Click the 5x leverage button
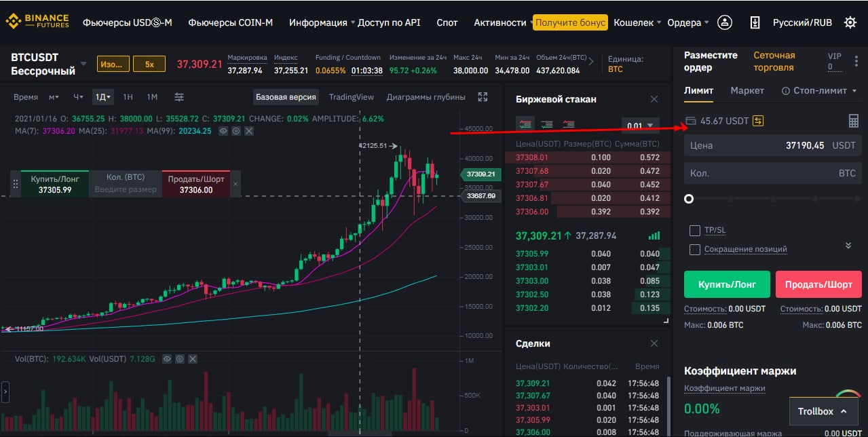The height and width of the screenshot is (437, 868). click(x=149, y=64)
